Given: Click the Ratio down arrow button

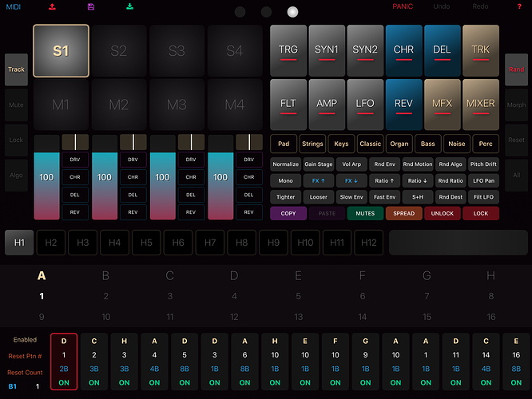Looking at the screenshot, I should (418, 180).
